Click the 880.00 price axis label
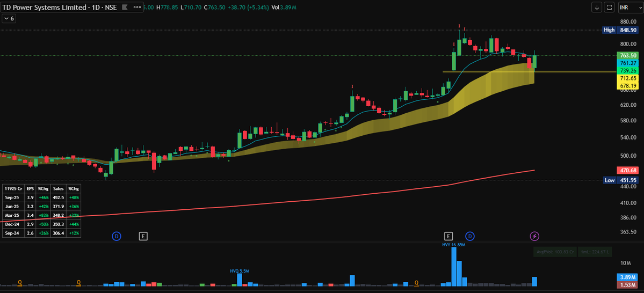 (628, 22)
